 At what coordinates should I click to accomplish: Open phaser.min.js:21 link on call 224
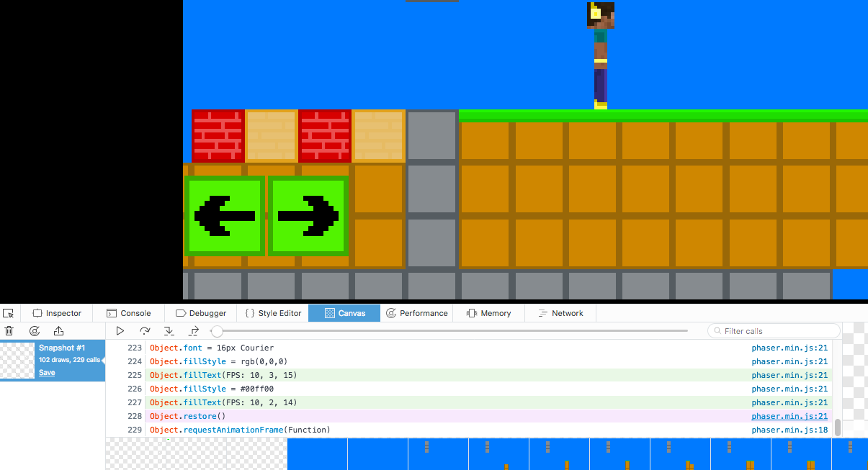point(789,361)
